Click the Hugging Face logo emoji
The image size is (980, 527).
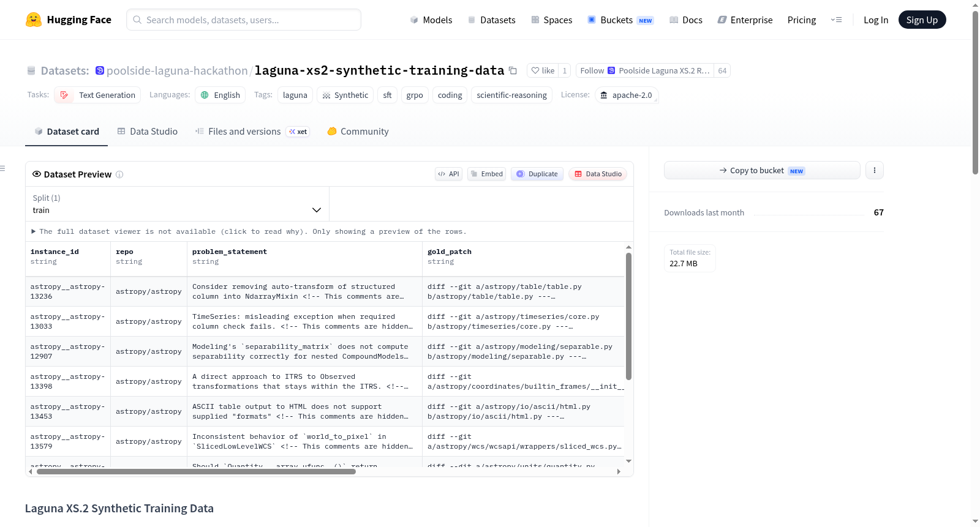click(x=34, y=20)
